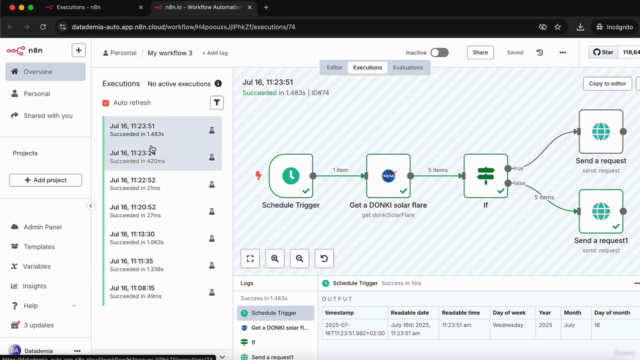Screen dimensions: 640x360
Task: Click the My workflow 3 title
Action: tap(170, 53)
